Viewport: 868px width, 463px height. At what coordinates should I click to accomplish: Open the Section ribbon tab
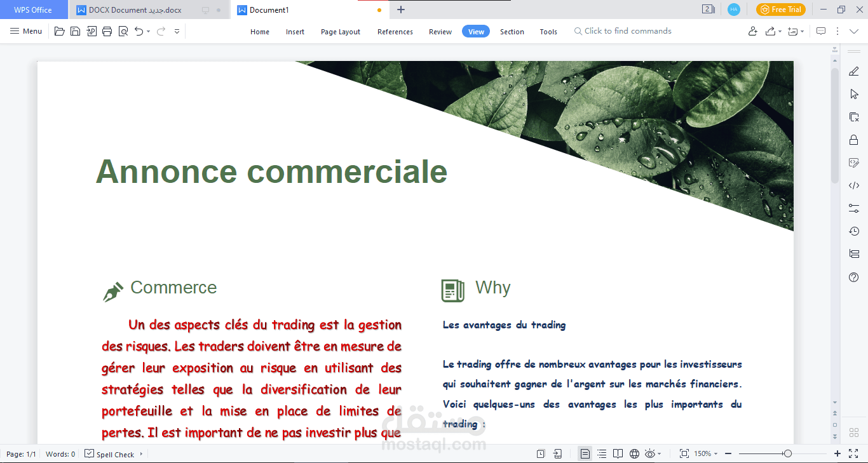click(x=512, y=32)
